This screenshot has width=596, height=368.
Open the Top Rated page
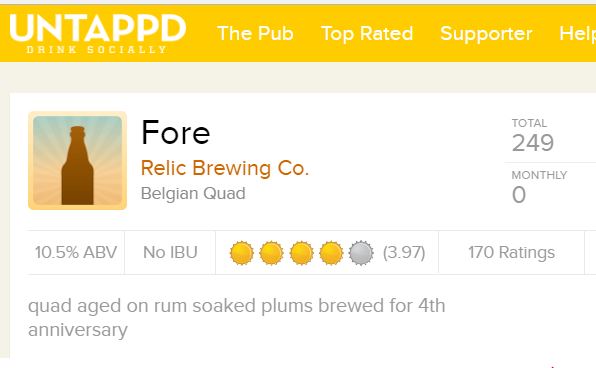(367, 33)
